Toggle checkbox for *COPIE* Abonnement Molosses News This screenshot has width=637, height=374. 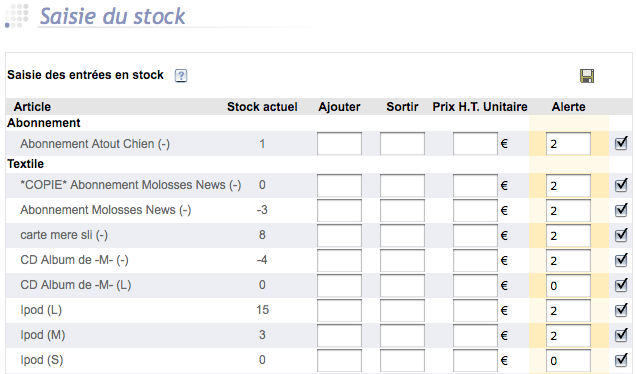pos(621,185)
